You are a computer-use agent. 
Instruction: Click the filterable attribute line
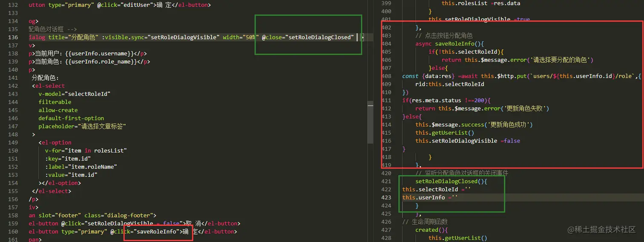click(55, 102)
